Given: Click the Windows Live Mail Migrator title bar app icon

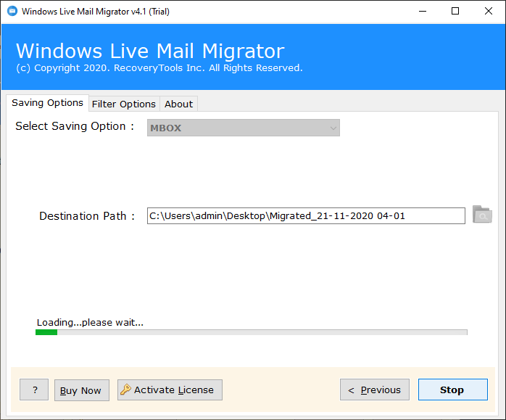Looking at the screenshot, I should (12, 11).
